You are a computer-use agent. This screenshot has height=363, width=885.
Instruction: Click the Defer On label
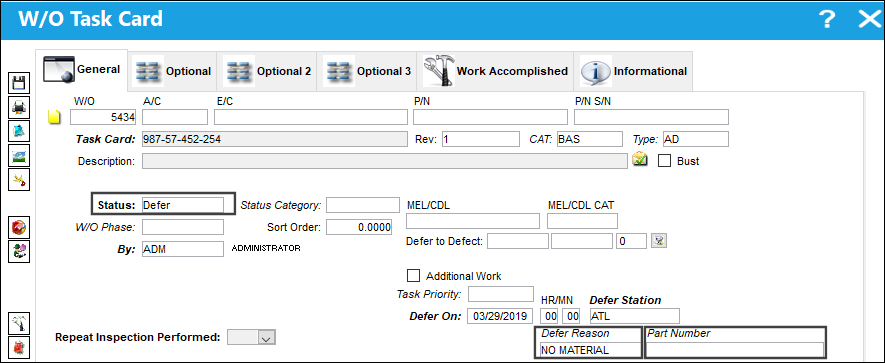click(x=435, y=316)
